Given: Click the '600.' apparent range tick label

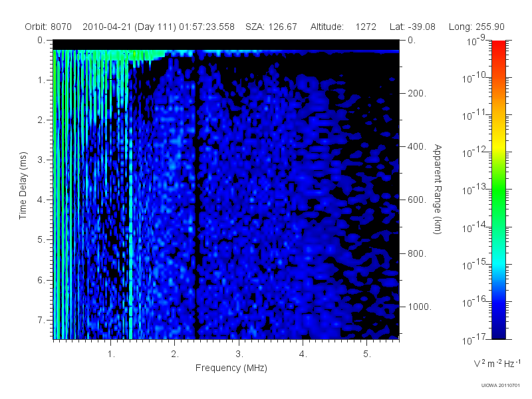Looking at the screenshot, I should tap(417, 200).
